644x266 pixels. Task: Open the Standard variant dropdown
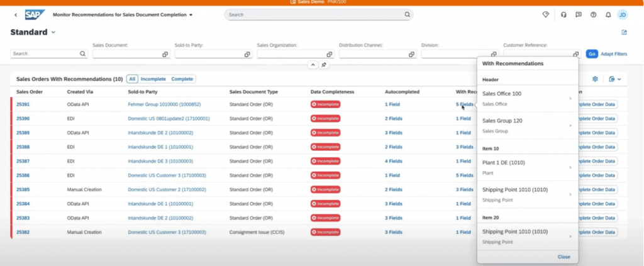(x=53, y=33)
